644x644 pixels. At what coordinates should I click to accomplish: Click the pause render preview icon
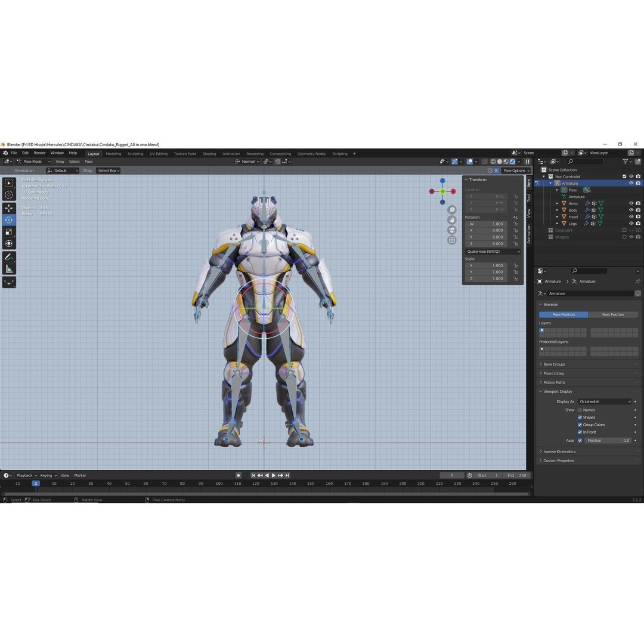point(527,162)
